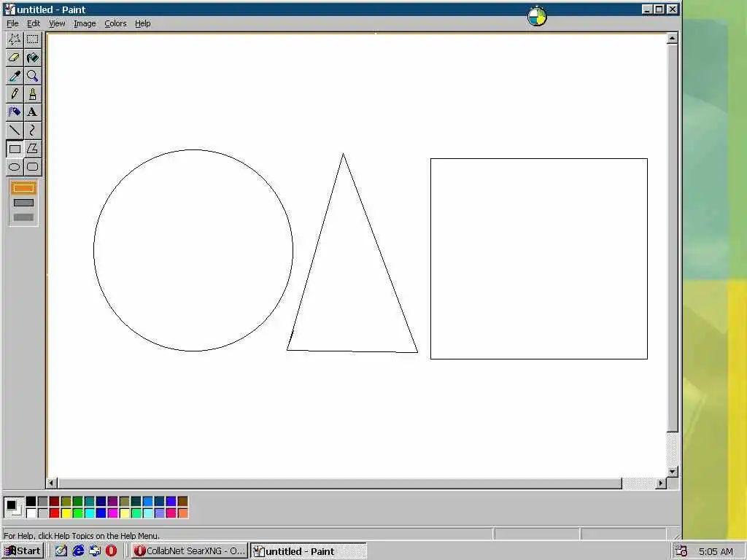Click the horizontal scrollbar right arrow

click(660, 483)
